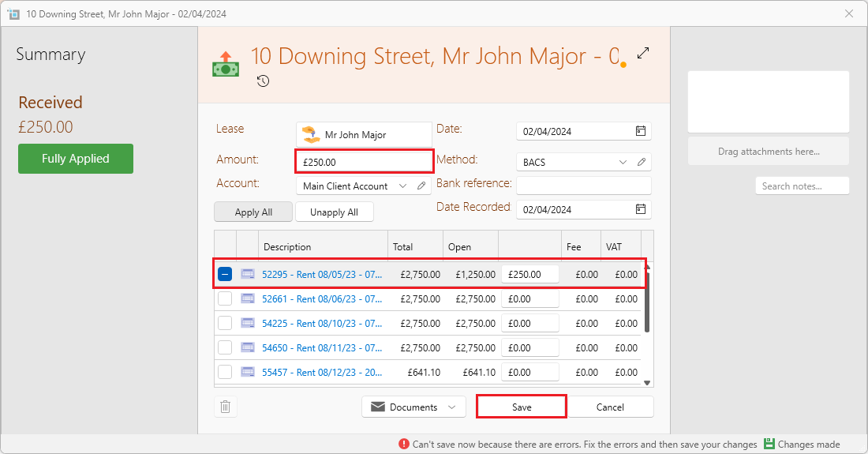868x454 pixels.
Task: Click the red error icon in status bar
Action: click(x=404, y=444)
